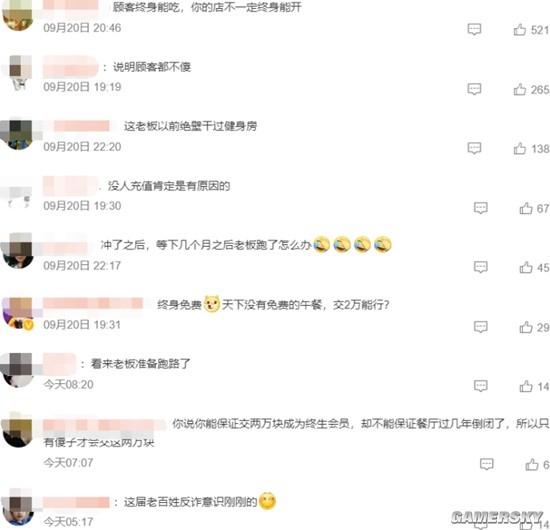The image size is (550, 530).
Task: Reply to the 终身免费 comment
Action: (x=481, y=327)
